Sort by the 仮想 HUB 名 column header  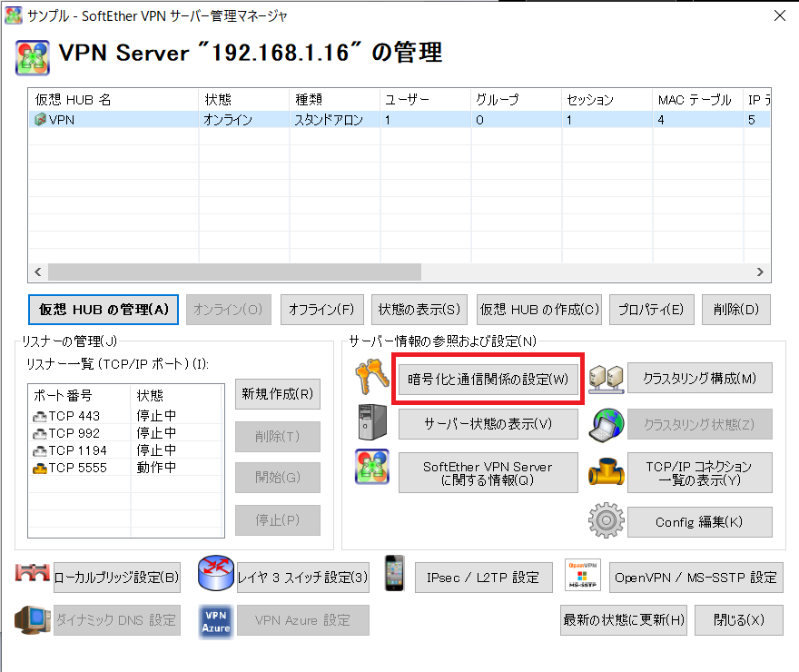(113, 99)
